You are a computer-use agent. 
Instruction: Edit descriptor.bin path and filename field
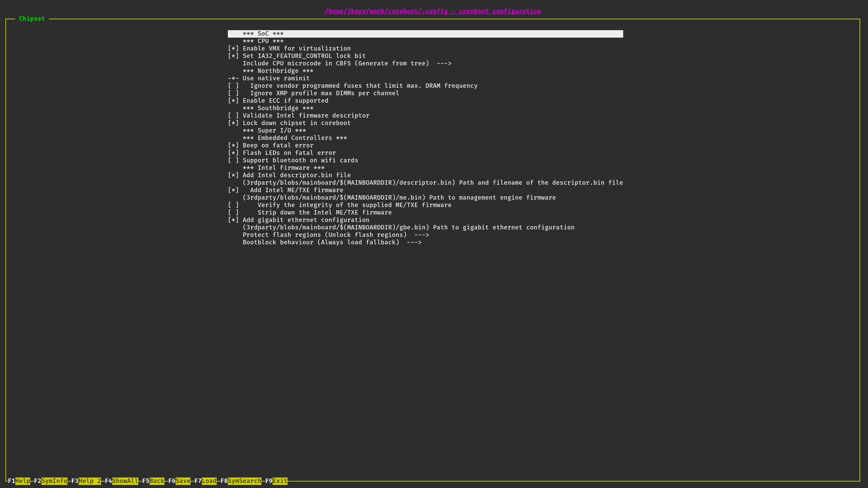point(433,183)
